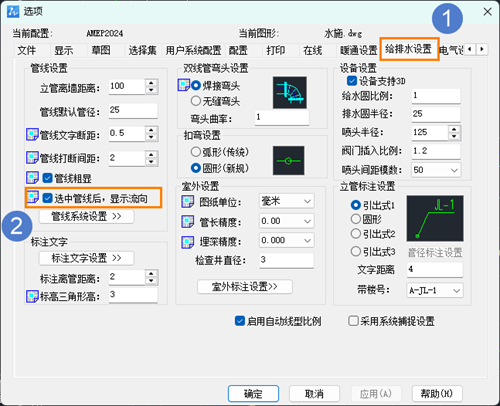The width and height of the screenshot is (500, 406).
Task: Click the elbow preview thumbnail
Action: tap(290, 92)
